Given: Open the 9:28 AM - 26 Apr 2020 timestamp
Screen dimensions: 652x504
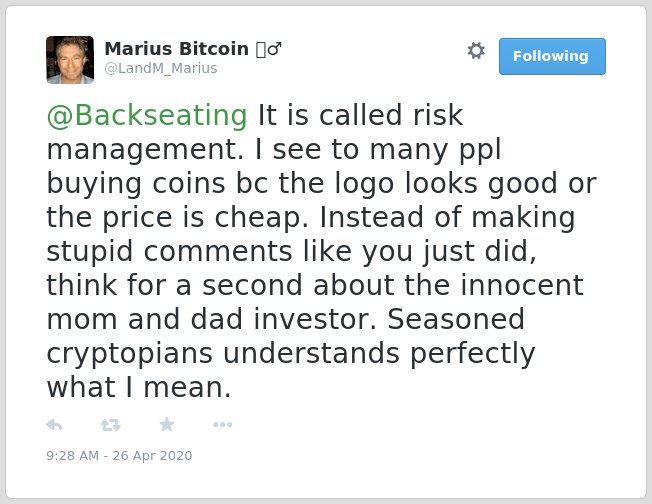Looking at the screenshot, I should pyautogui.click(x=119, y=455).
